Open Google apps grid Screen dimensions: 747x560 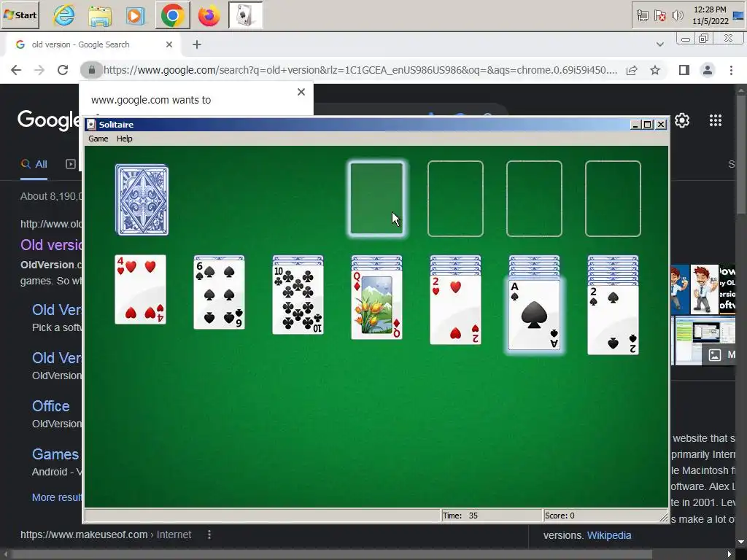click(716, 120)
